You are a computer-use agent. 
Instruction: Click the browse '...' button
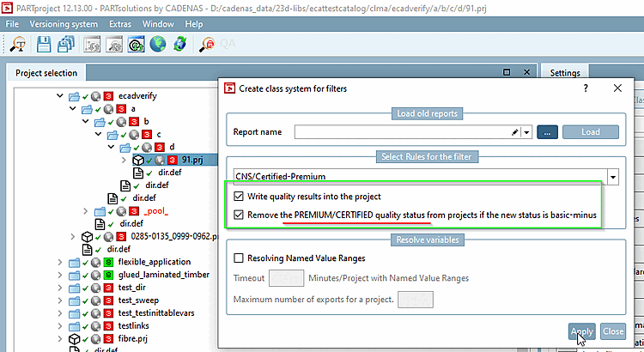pos(547,132)
